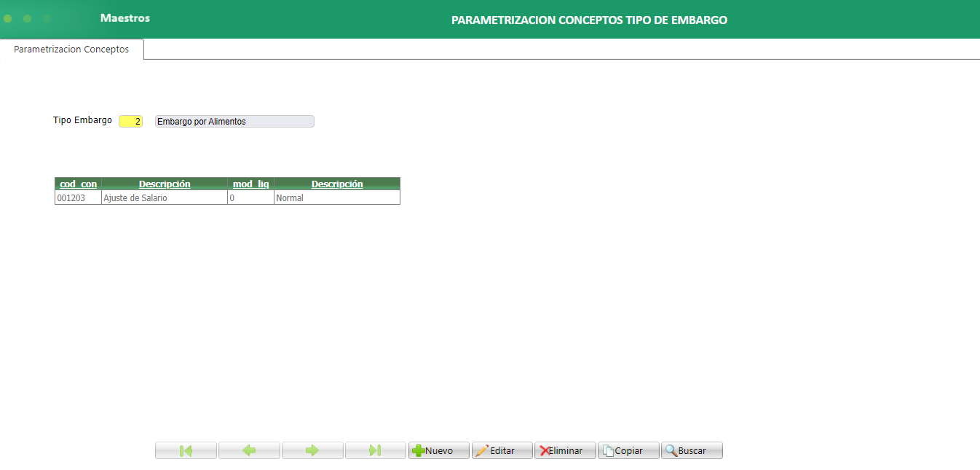Click the Tipo Embargo label
Image resolution: width=980 pixels, height=470 pixels.
pyautogui.click(x=82, y=120)
